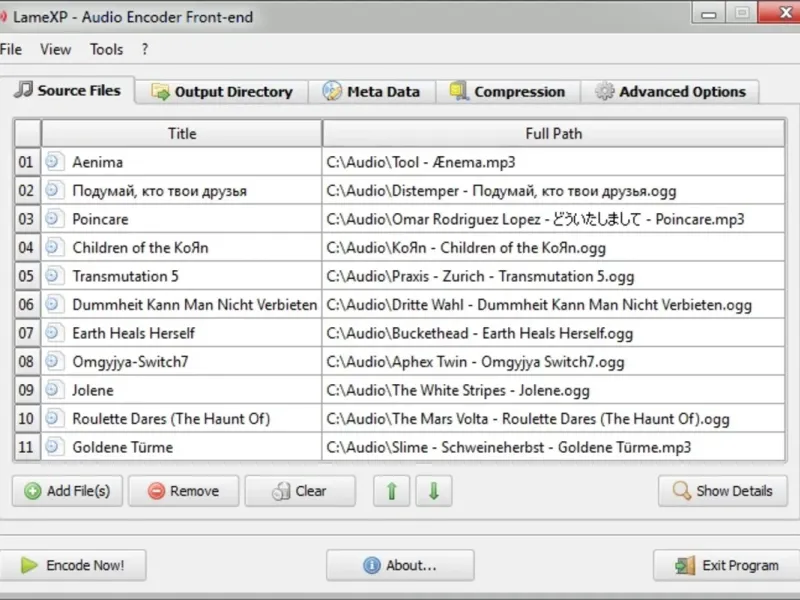
Task: Close the LameXP window
Action: pyautogui.click(x=780, y=13)
